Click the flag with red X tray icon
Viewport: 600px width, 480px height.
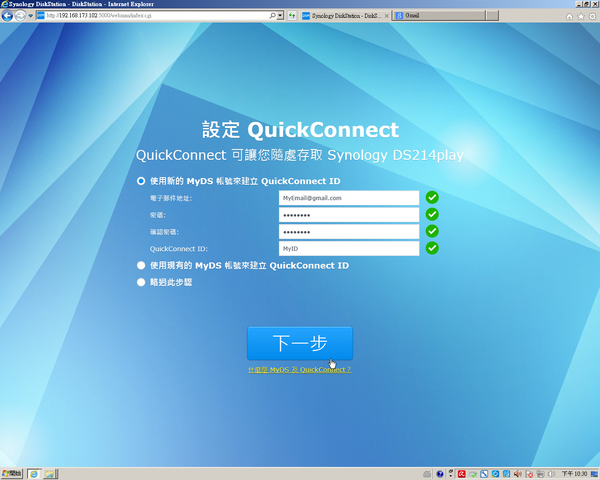coord(529,474)
